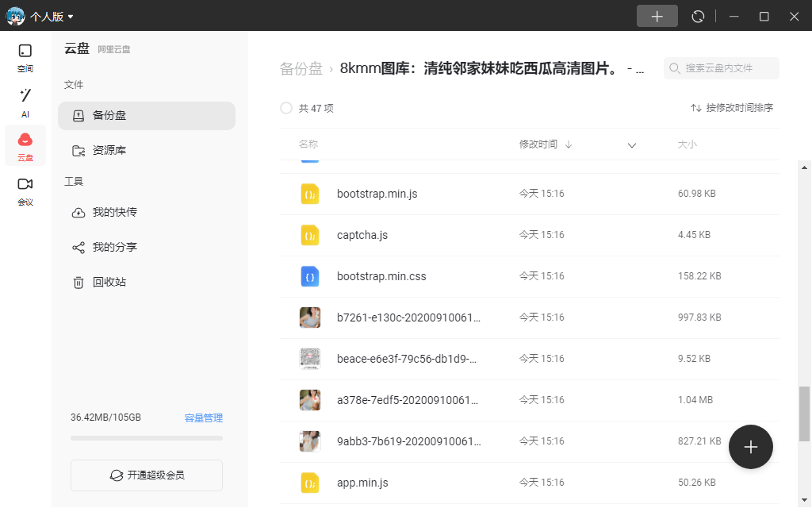Open 我的快传 tool
This screenshot has width=812, height=508.
[147, 213]
